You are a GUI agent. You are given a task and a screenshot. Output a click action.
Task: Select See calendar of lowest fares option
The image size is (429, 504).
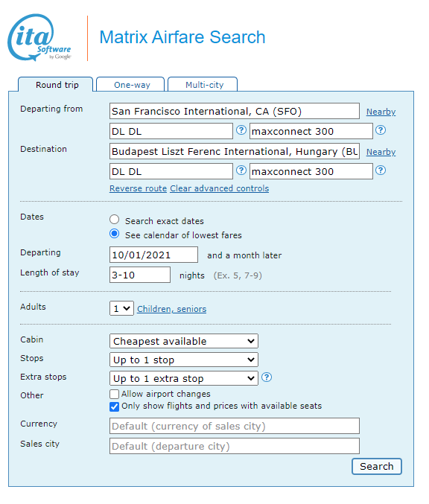click(x=114, y=234)
